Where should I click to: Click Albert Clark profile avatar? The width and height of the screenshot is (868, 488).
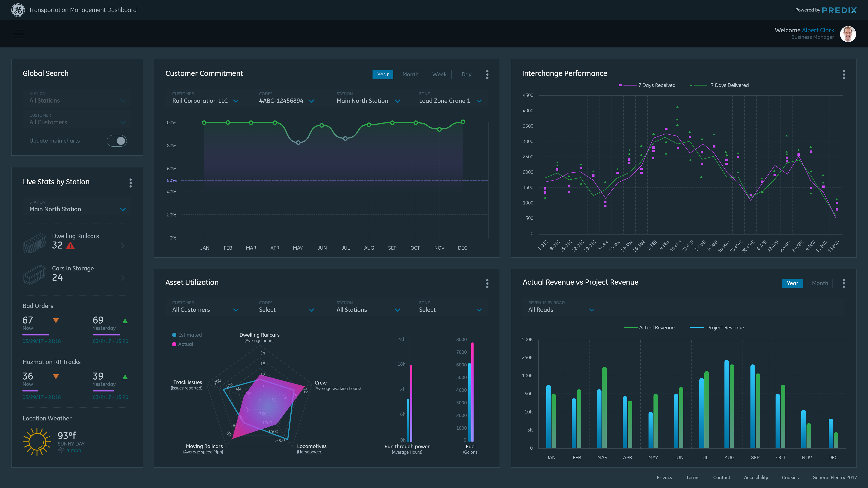point(848,34)
